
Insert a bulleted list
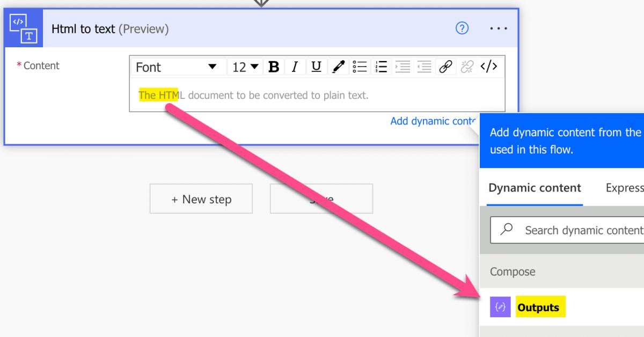(360, 67)
